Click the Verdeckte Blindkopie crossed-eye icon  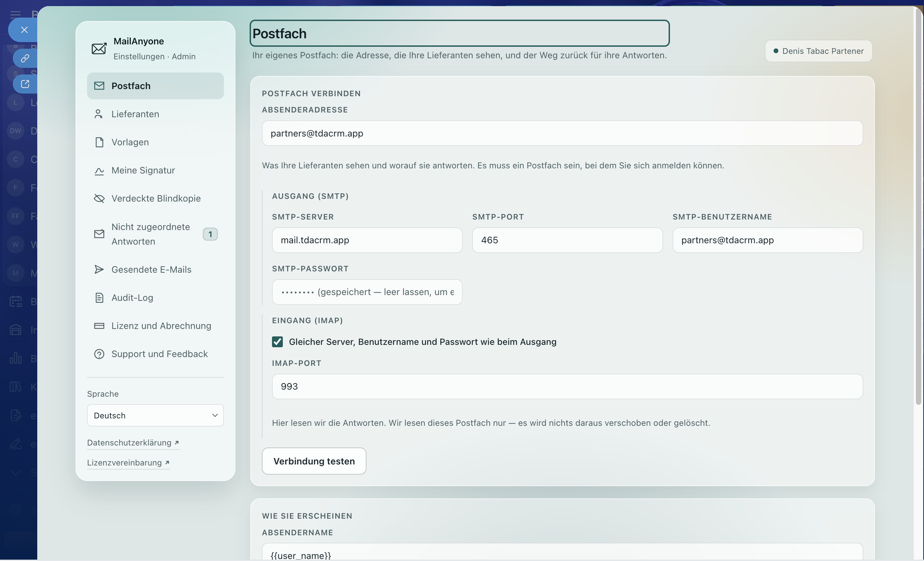pos(99,199)
